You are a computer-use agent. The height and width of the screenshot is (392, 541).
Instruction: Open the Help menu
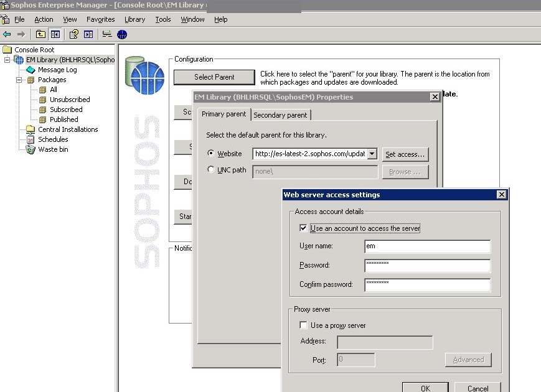point(221,19)
